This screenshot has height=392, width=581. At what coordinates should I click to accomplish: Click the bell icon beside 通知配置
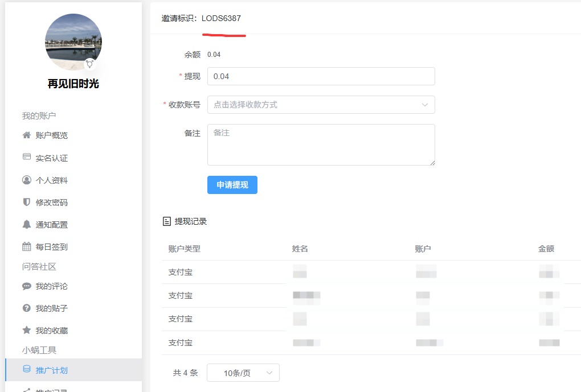point(26,224)
